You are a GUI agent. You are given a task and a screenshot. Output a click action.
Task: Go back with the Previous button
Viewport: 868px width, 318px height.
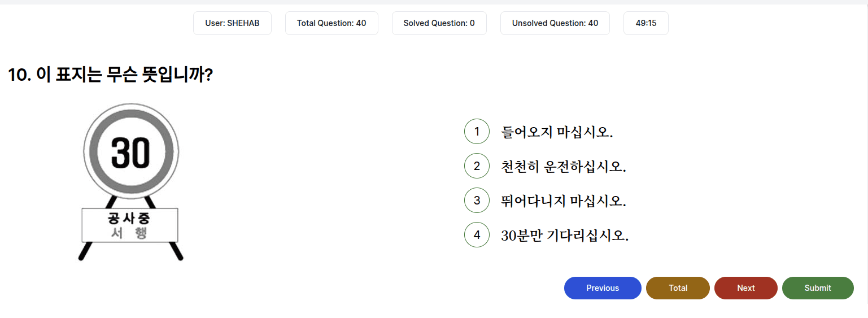coord(603,288)
